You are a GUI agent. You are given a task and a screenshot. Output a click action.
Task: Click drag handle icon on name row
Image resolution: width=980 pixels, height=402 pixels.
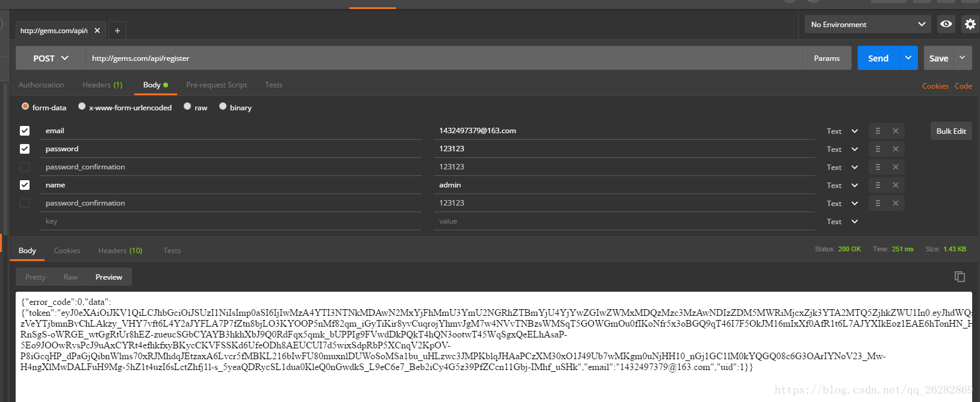point(878,185)
